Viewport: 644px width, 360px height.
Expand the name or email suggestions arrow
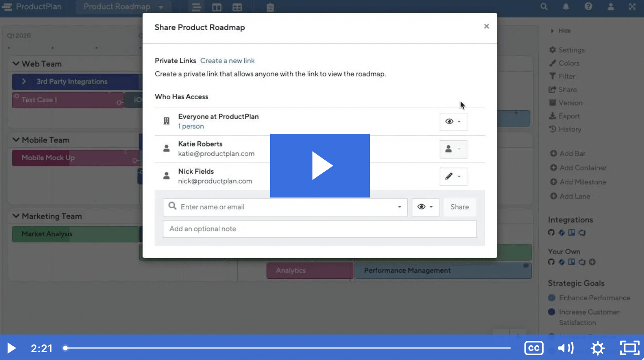pos(399,207)
